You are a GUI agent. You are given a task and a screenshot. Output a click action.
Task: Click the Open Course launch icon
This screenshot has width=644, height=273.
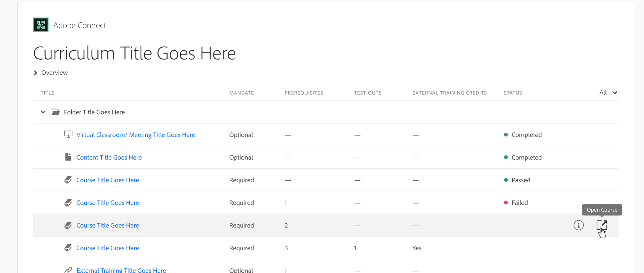pos(601,225)
